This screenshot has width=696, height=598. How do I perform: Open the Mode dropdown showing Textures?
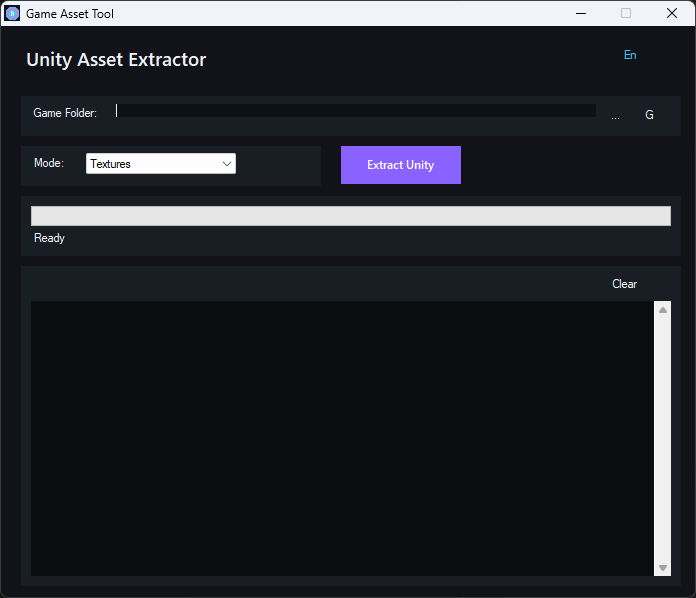click(161, 164)
